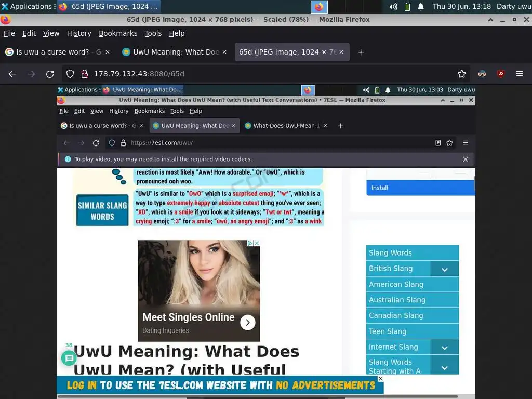
Task: Click the reader view icon in pictured window
Action: pyautogui.click(x=438, y=143)
